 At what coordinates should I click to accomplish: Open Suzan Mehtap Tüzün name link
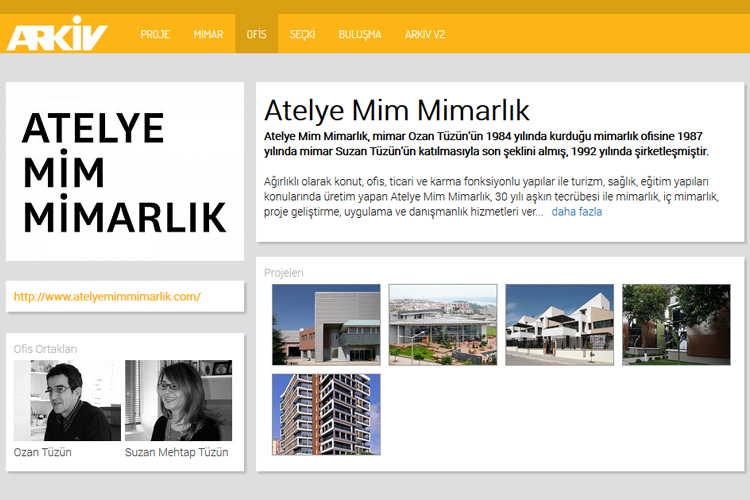[x=177, y=452]
